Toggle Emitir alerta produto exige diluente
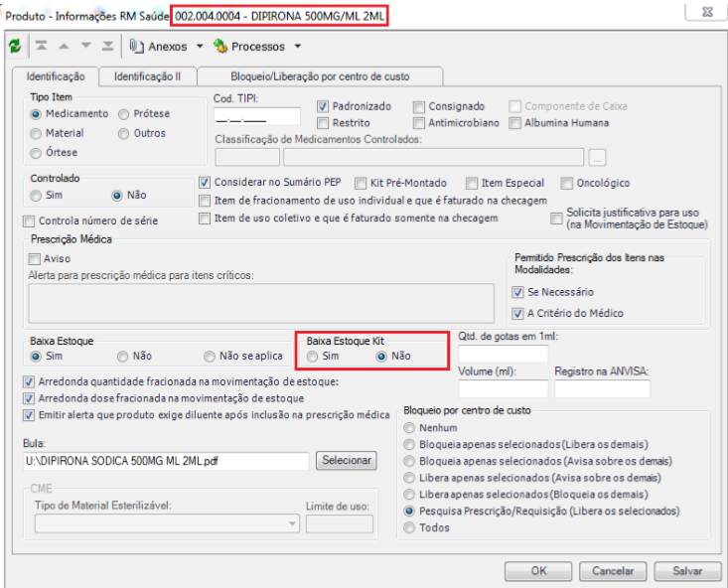Viewport: 728px width, 588px height. pyautogui.click(x=29, y=416)
